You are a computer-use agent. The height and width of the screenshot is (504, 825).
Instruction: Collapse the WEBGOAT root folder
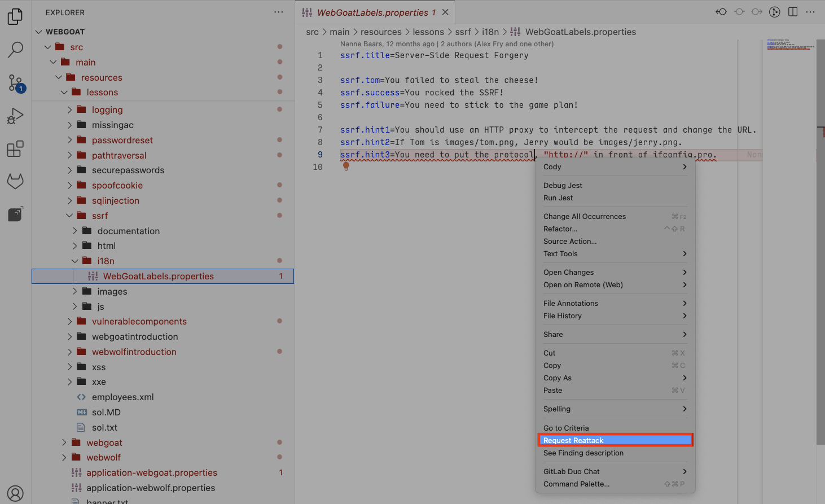[38, 32]
